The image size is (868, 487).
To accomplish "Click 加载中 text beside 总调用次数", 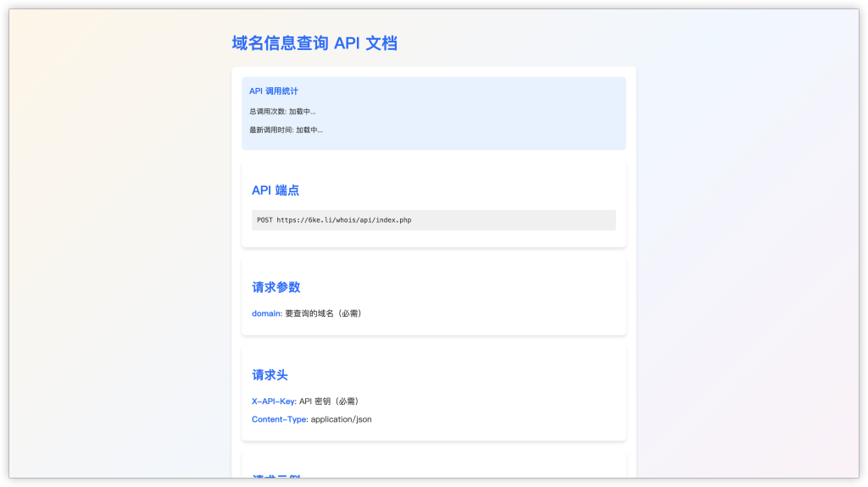I will [302, 112].
